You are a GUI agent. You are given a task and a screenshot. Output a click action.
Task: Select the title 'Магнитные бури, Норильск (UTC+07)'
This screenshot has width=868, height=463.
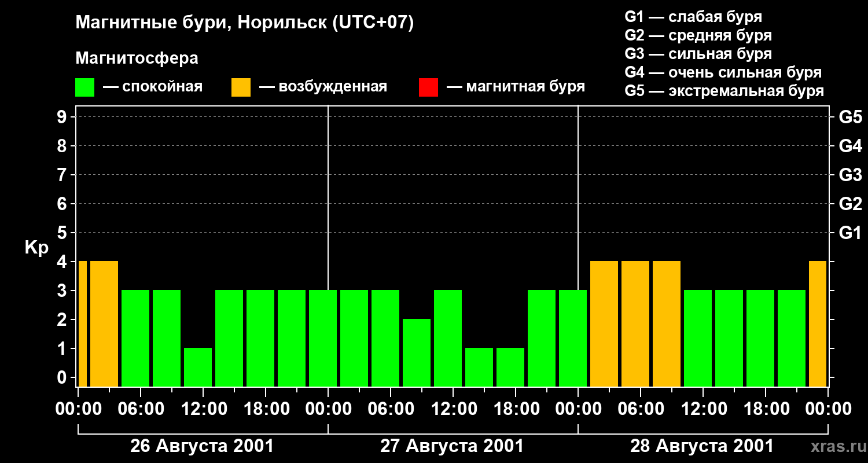[245, 23]
